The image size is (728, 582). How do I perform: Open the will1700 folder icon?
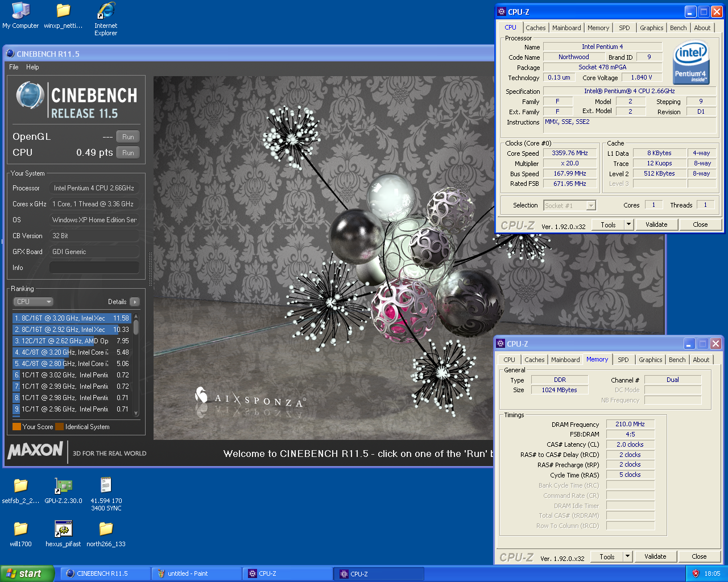click(x=20, y=534)
